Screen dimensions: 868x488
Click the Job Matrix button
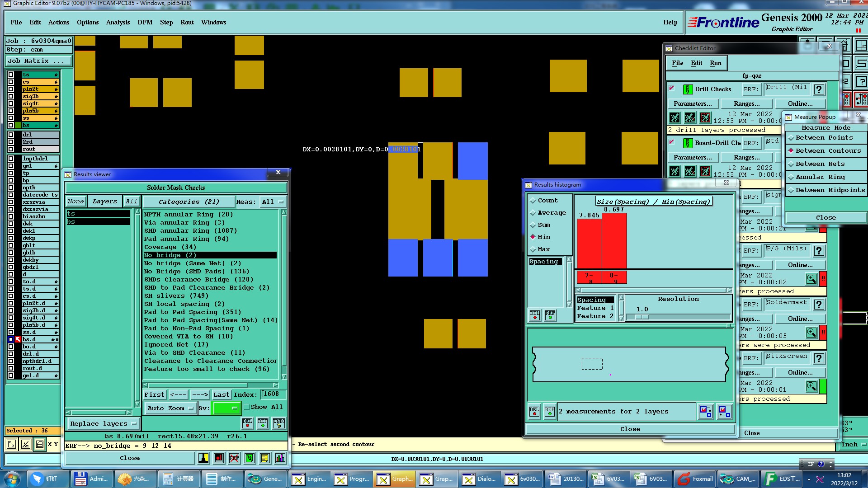[x=38, y=61]
